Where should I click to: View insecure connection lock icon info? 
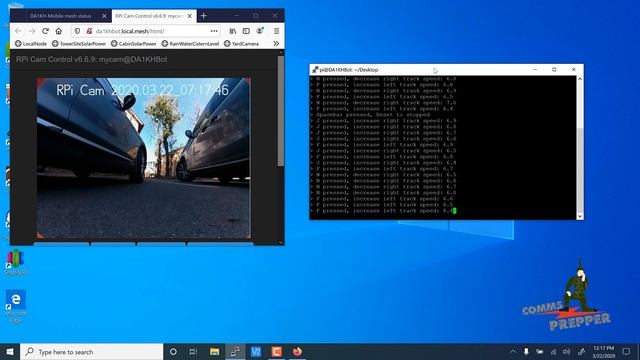tap(89, 31)
